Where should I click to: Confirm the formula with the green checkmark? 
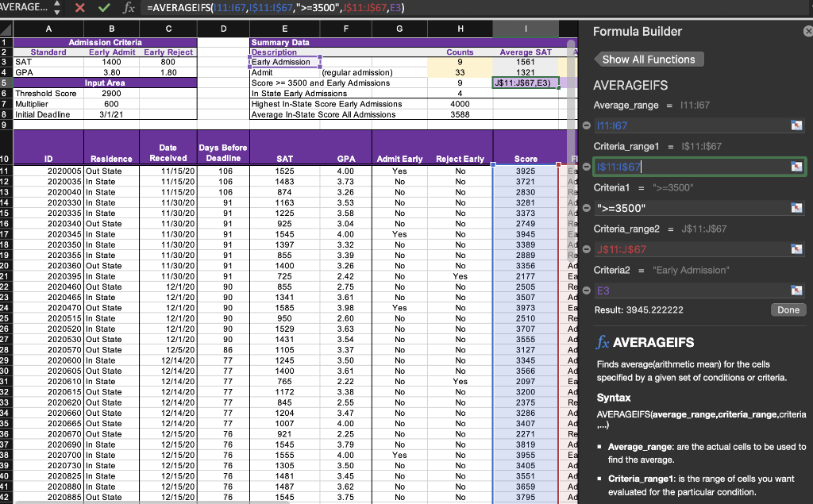click(104, 8)
